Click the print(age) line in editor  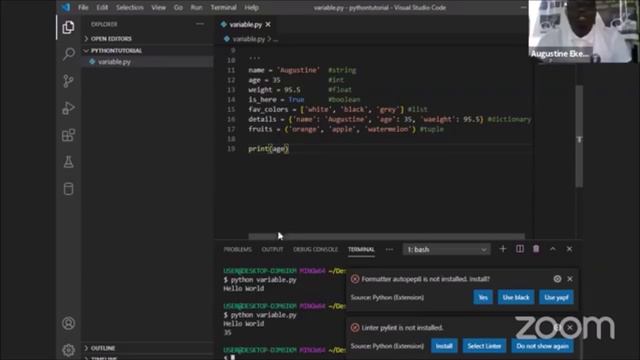click(x=268, y=149)
